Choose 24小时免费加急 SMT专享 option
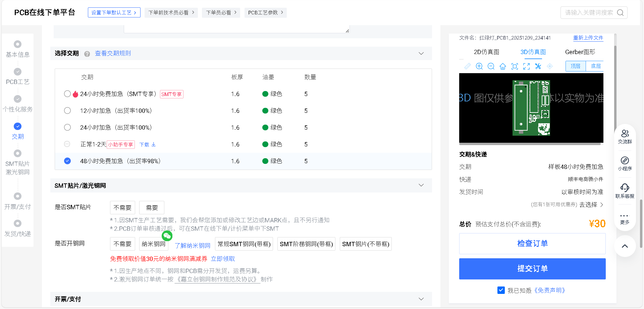644x309 pixels. tap(67, 94)
